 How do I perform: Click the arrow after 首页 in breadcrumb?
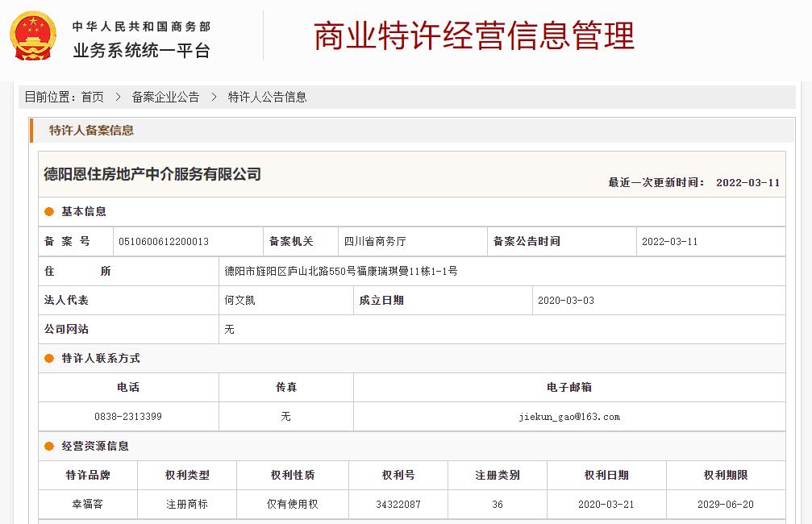(x=118, y=97)
